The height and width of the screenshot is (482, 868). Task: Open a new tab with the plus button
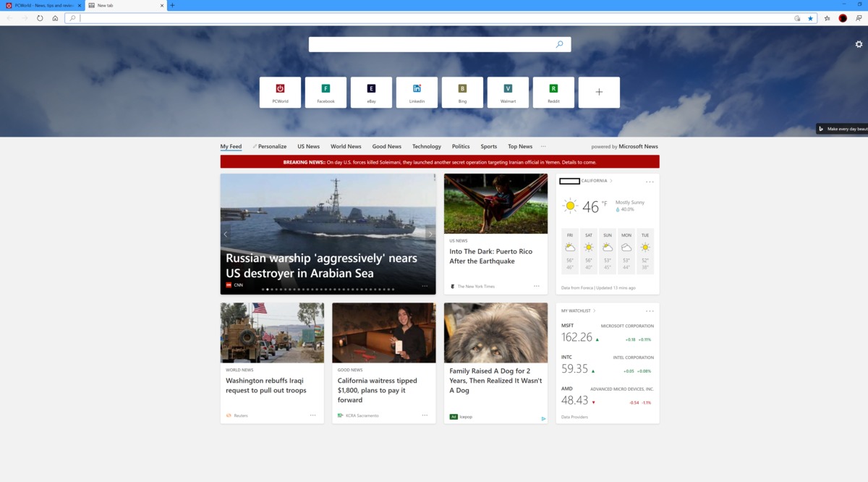pyautogui.click(x=172, y=5)
